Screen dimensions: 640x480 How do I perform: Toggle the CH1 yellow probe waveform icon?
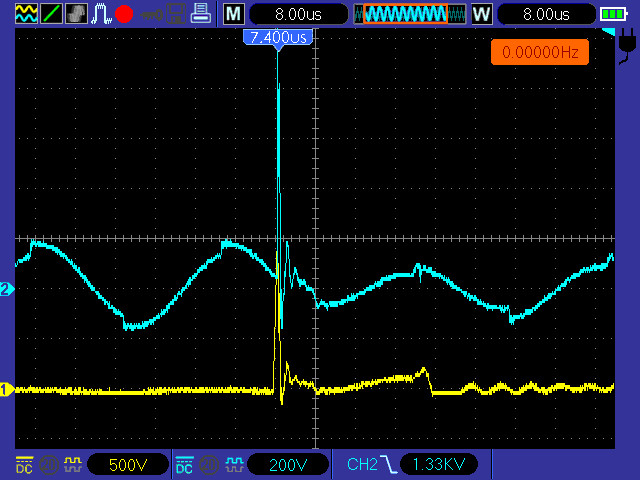coord(72,464)
